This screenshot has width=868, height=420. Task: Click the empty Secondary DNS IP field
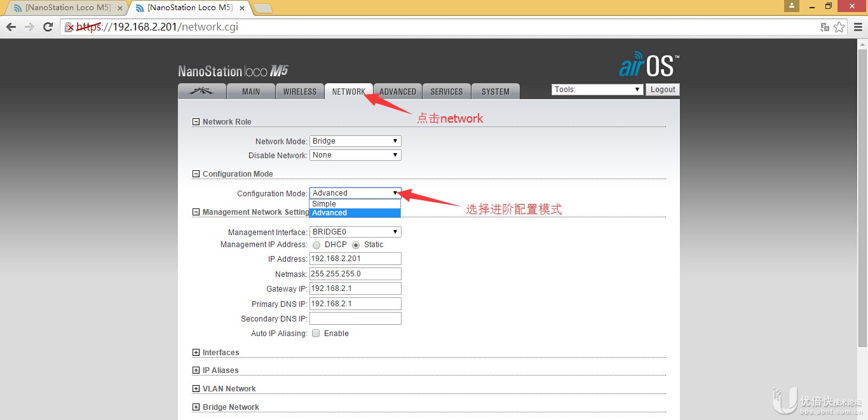pos(355,318)
